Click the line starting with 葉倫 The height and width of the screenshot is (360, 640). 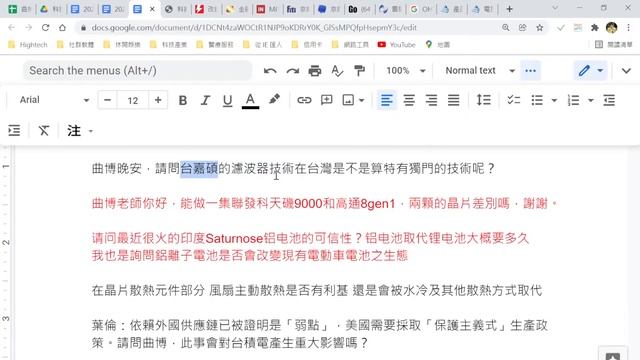[320, 325]
